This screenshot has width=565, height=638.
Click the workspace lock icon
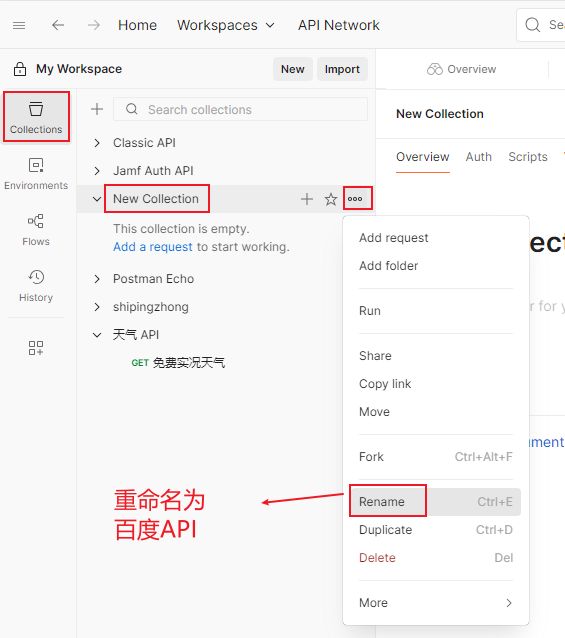pyautogui.click(x=20, y=69)
